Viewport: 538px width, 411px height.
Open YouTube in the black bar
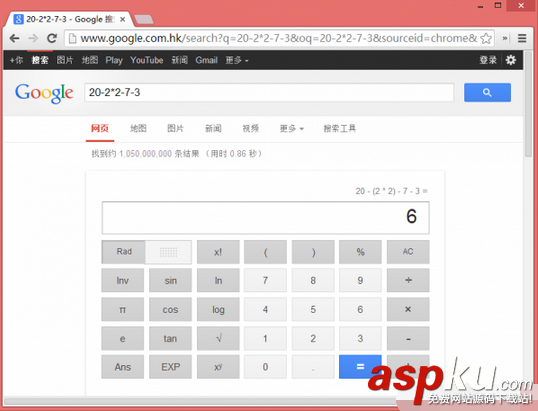[147, 60]
